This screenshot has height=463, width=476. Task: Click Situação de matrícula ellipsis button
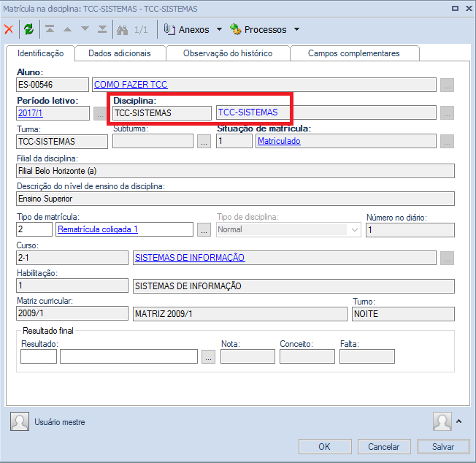click(447, 142)
